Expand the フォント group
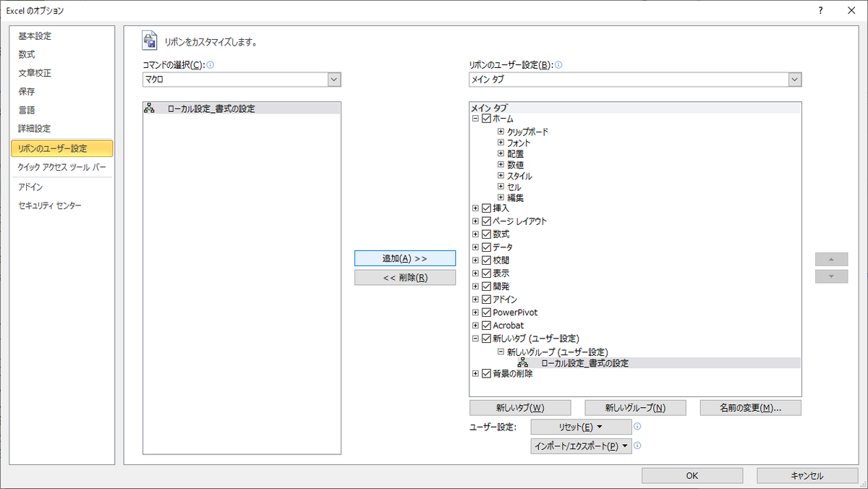The height and width of the screenshot is (489, 868). tap(501, 143)
